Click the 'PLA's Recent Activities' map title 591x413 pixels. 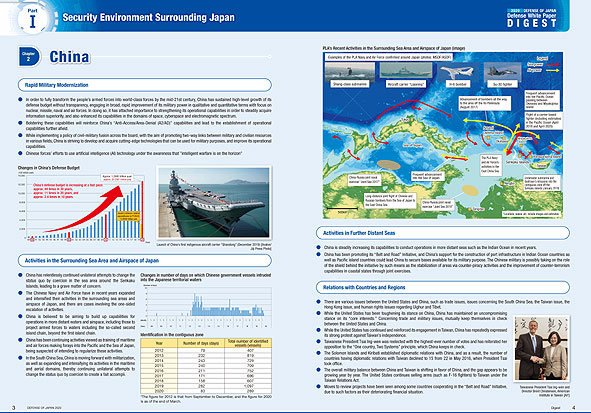393,48
